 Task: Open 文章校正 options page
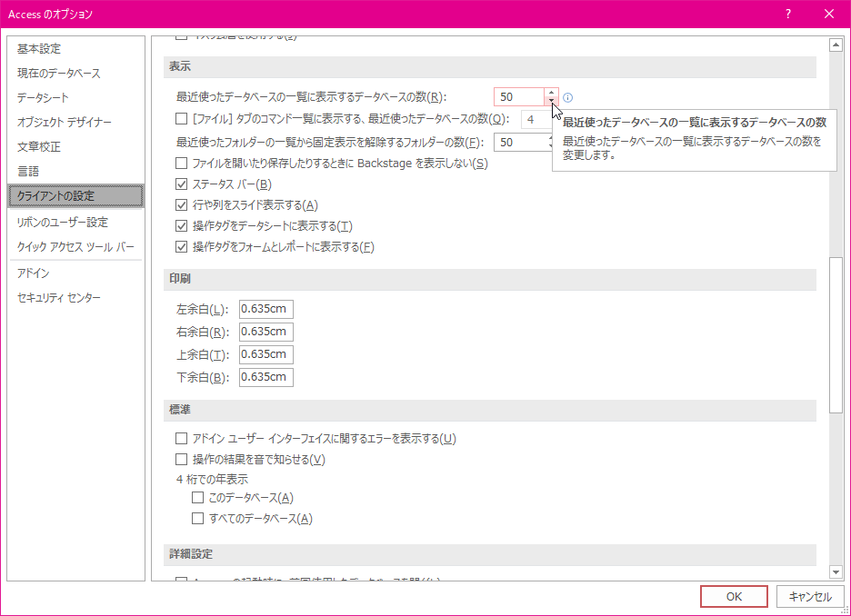(x=39, y=146)
